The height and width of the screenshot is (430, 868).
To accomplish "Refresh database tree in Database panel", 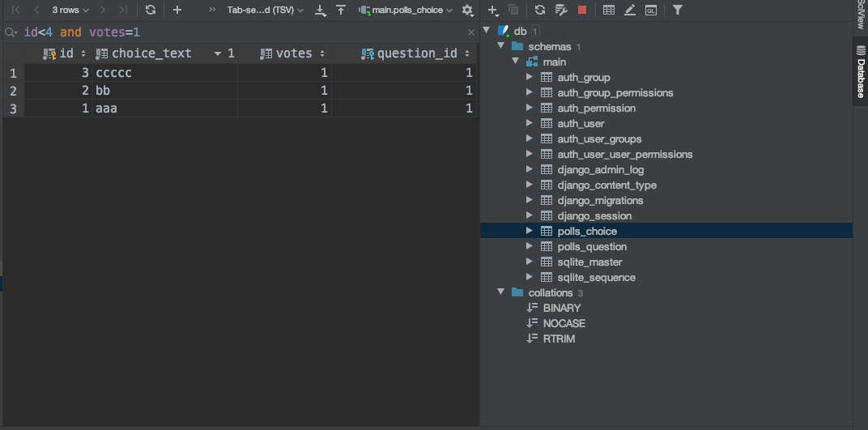I will point(540,10).
